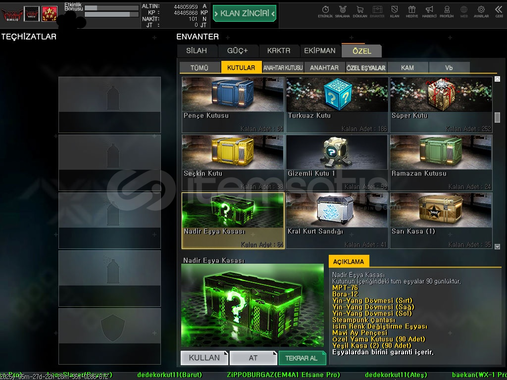The height and width of the screenshot is (380, 507).
Task: Open the Sıralama medal icon
Action: (342, 11)
